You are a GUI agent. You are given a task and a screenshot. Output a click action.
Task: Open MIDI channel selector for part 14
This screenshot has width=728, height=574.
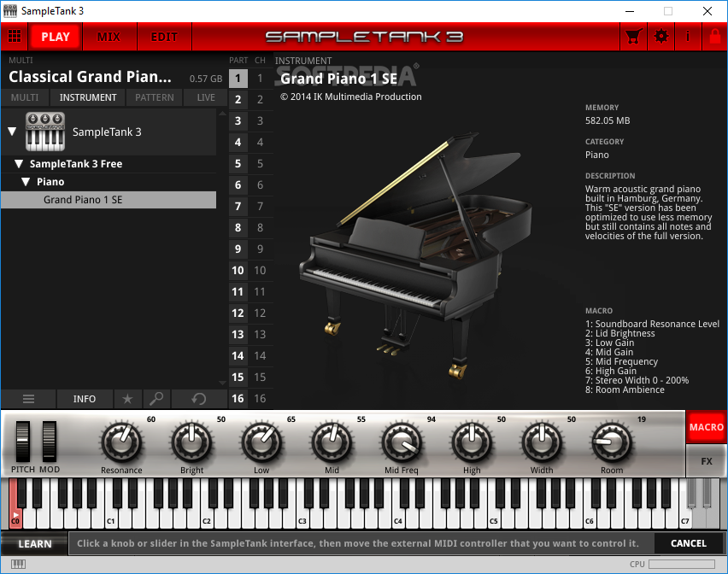tap(260, 356)
